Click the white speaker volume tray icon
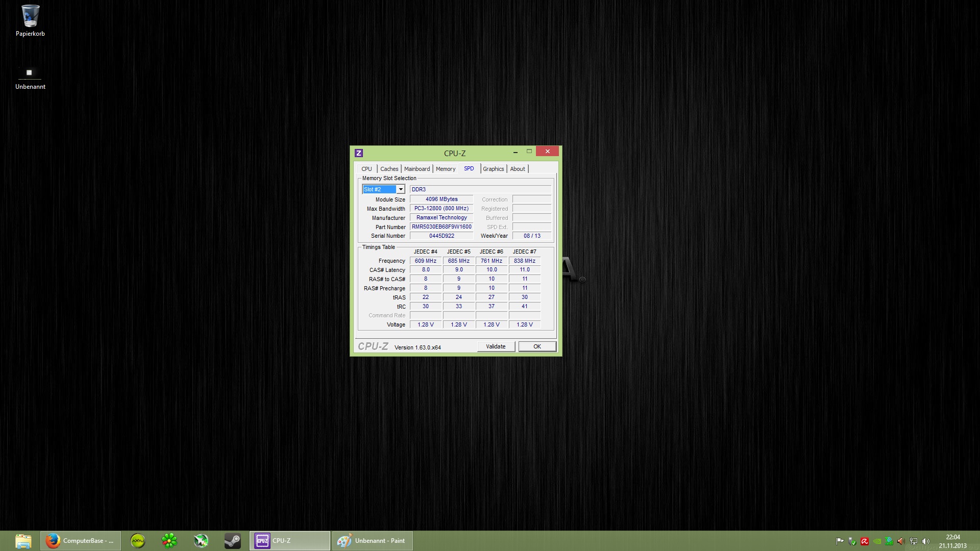 click(x=926, y=541)
